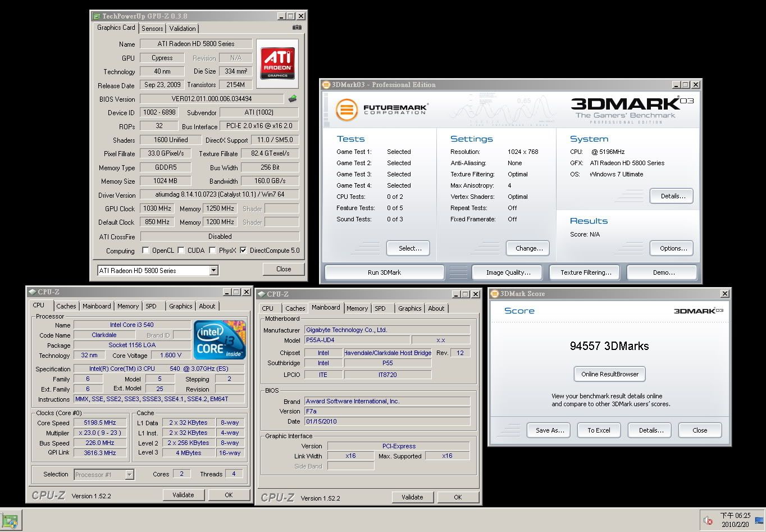
Task: Click the Bandwidth 160.0 GB/s field
Action: pyautogui.click(x=270, y=181)
